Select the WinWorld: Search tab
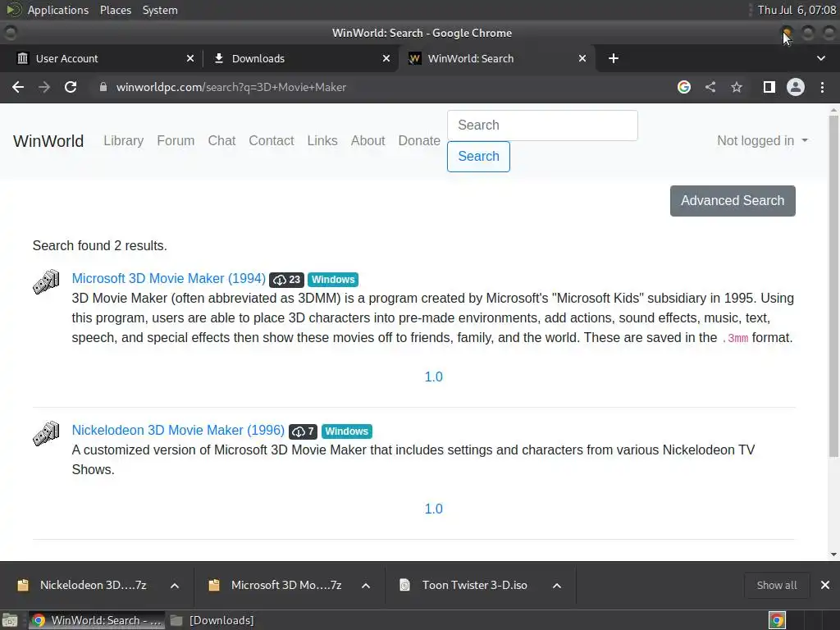Screen dimensions: 840x630 click(496, 58)
